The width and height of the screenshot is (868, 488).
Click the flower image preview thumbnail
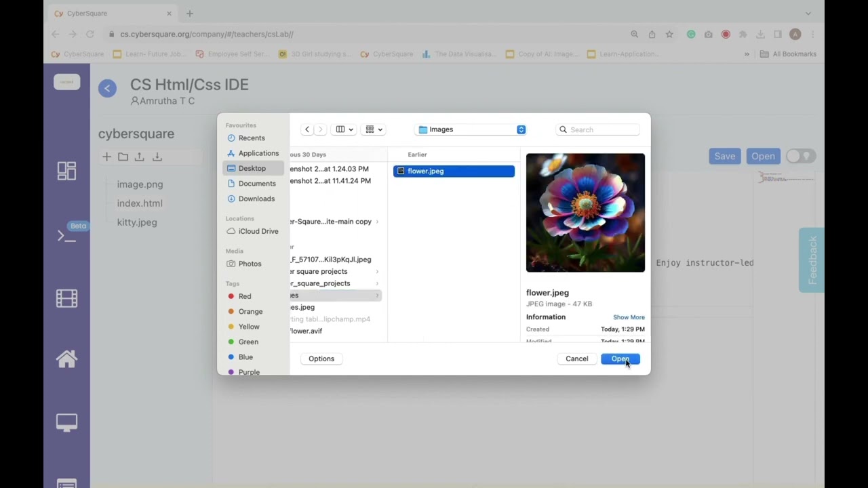pos(585,213)
